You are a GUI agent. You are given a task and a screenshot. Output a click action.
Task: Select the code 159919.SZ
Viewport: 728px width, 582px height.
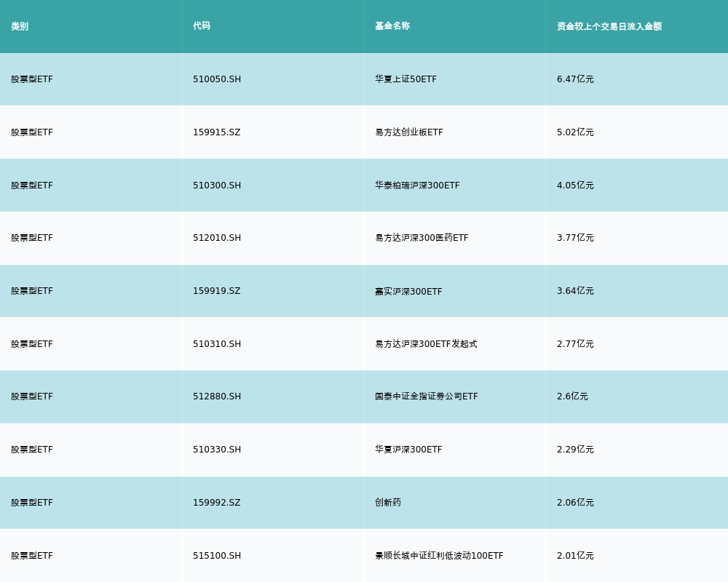click(217, 291)
